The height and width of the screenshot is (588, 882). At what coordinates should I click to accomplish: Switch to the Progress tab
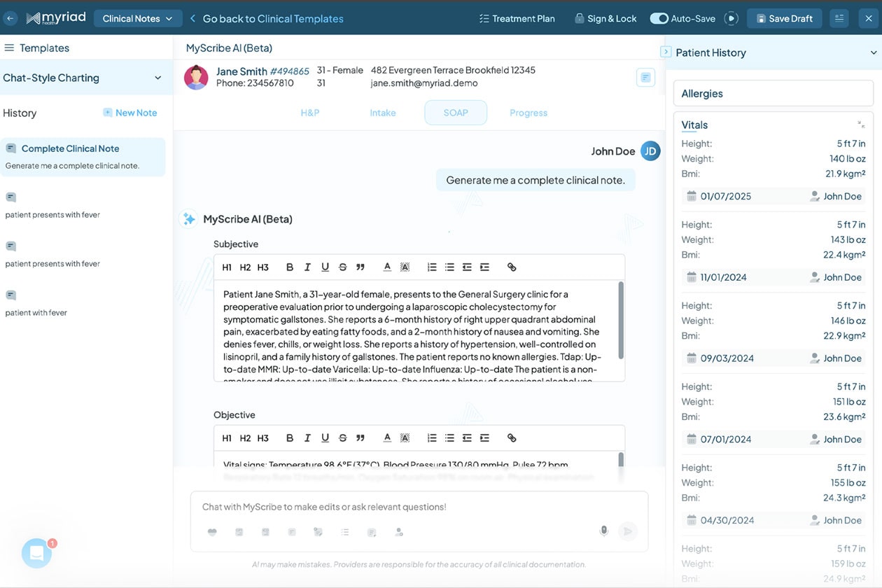pos(528,113)
